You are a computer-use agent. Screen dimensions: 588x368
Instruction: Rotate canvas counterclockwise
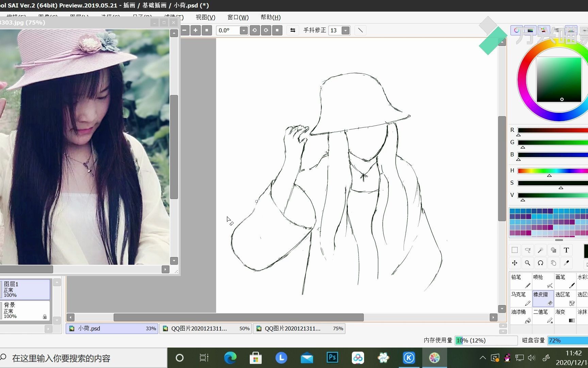[x=255, y=30]
